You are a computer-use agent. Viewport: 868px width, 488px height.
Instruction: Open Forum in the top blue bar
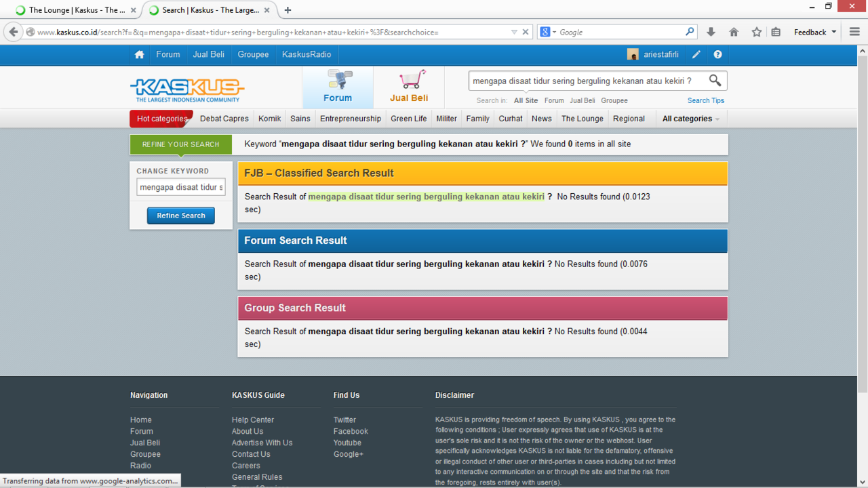(168, 54)
